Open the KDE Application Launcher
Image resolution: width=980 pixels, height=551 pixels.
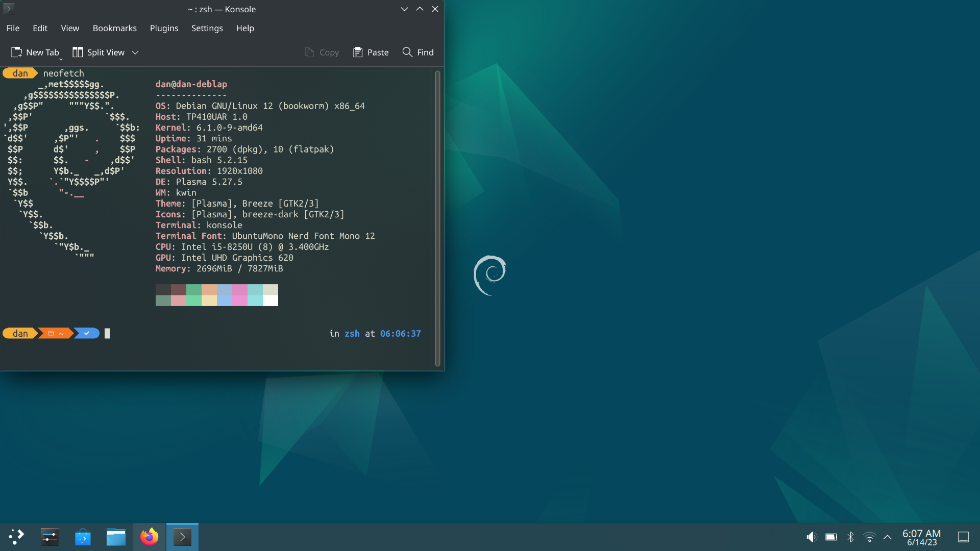tap(16, 537)
